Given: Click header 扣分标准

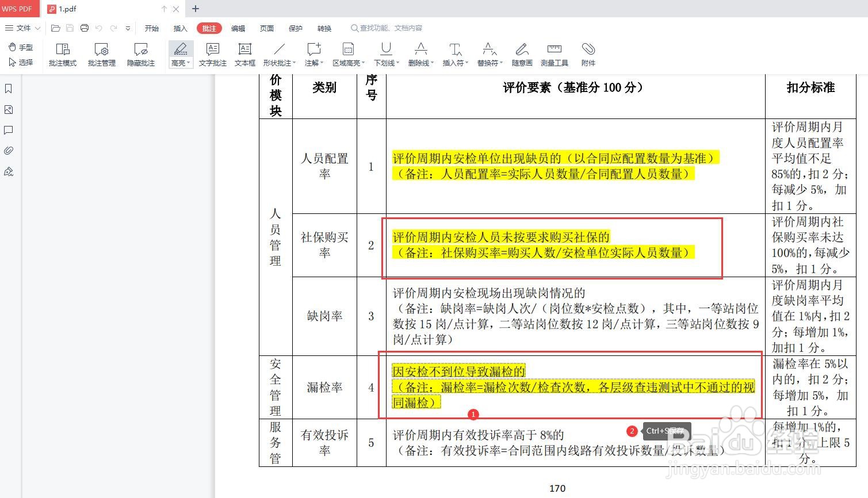Looking at the screenshot, I should pos(810,87).
